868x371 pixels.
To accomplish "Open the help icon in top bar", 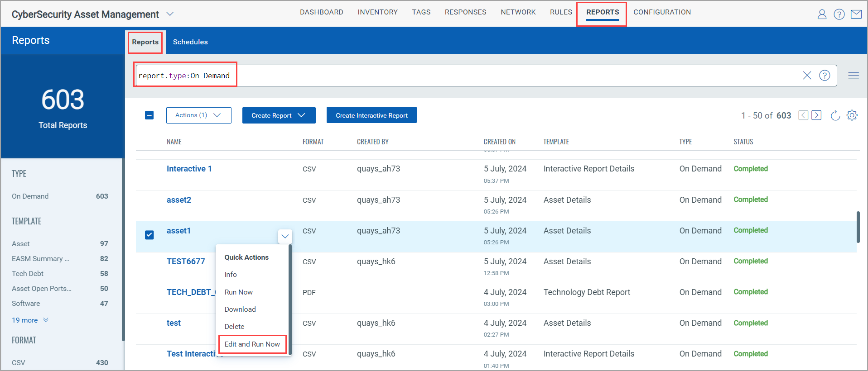I will coord(839,14).
